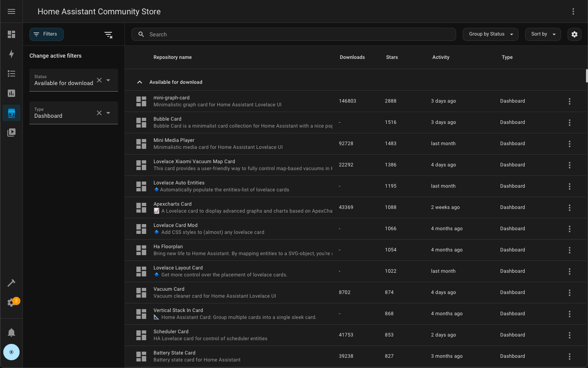Open the HACS panel icon in sidebar

coord(11,113)
